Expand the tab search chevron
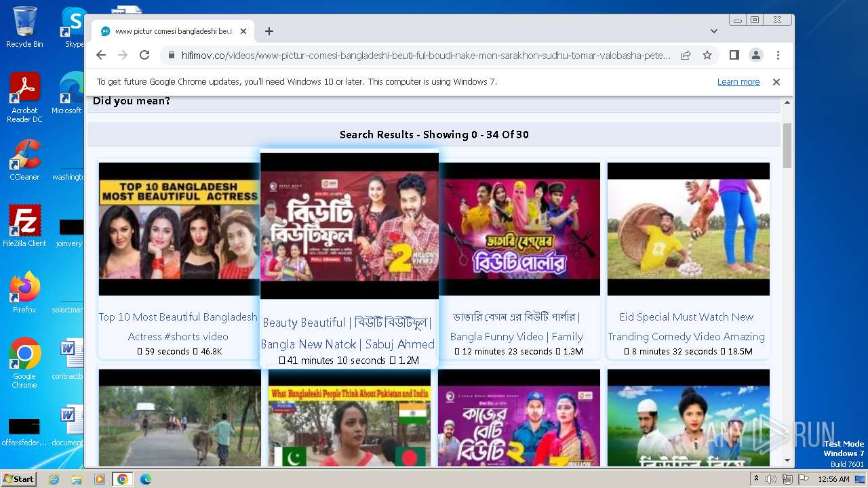This screenshot has height=488, width=868. point(714,31)
